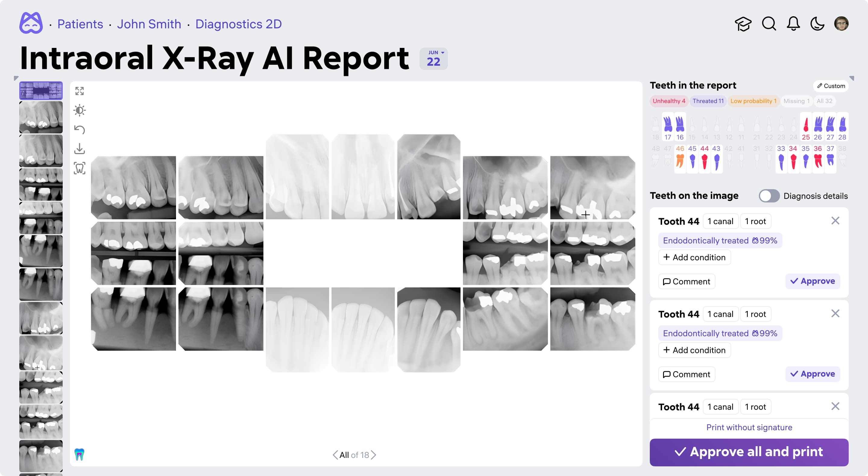Viewport: 868px width, 476px height.
Task: Click Approve all and print button
Action: point(749,452)
